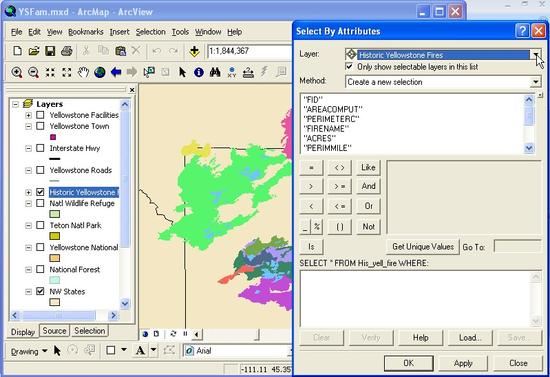Expand the Yellowstone Facilities layer node
The width and height of the screenshot is (550, 377).
pyautogui.click(x=28, y=115)
